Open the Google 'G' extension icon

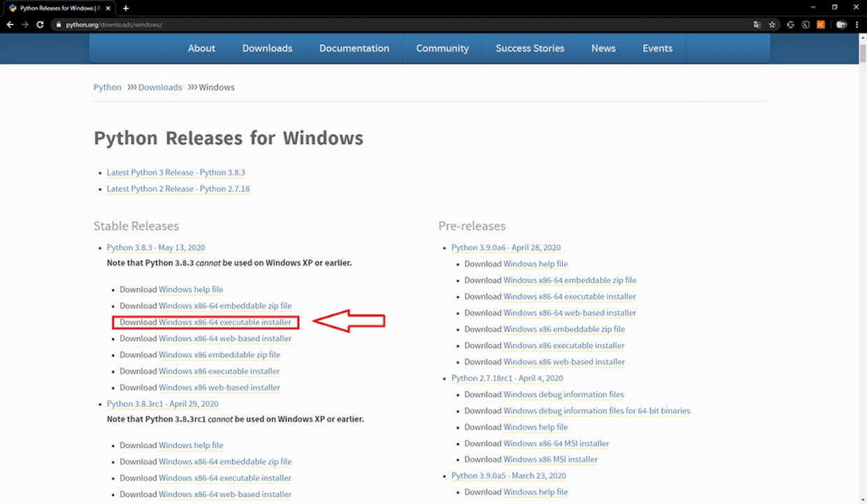791,24
